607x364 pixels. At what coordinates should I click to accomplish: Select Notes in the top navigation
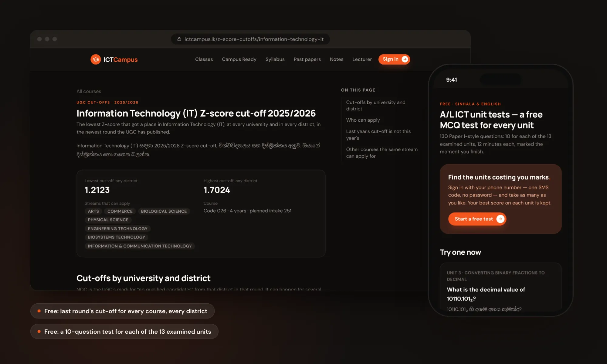[x=337, y=59]
